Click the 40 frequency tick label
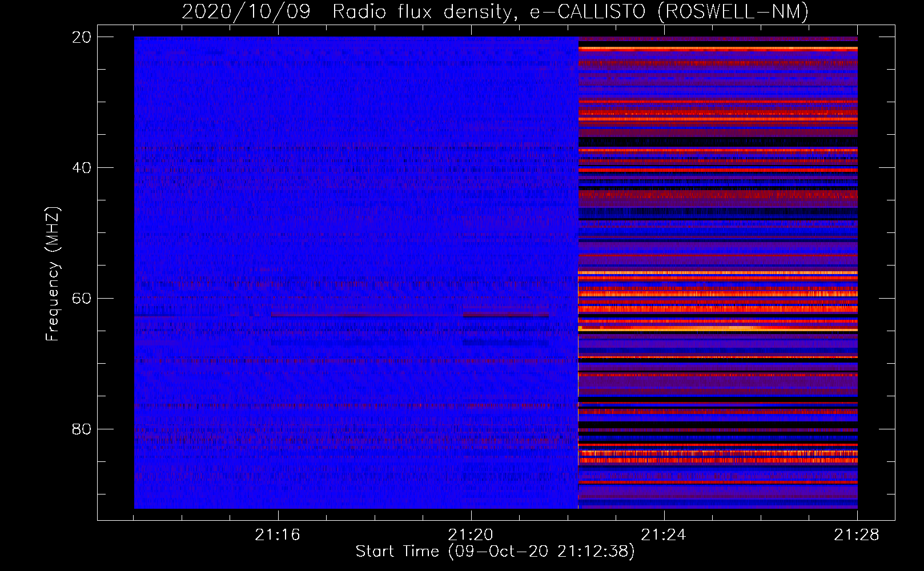Screen dimensions: 924x571 [82, 168]
